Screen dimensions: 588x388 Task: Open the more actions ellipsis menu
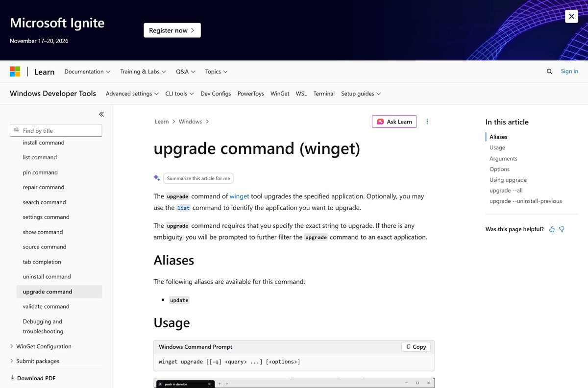427,121
